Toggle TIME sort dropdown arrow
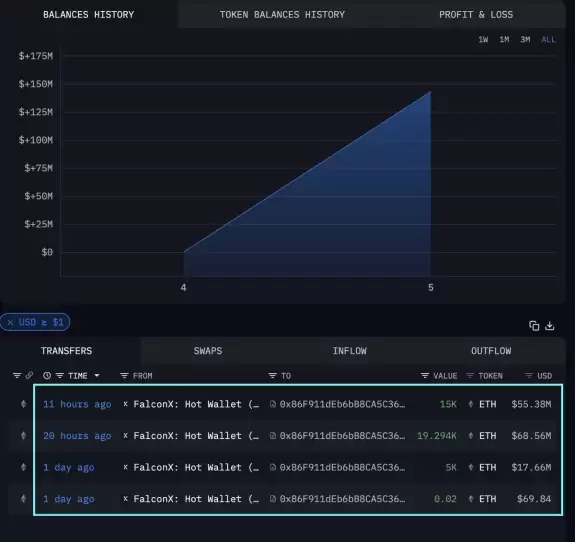This screenshot has width=575, height=542. pos(97,376)
